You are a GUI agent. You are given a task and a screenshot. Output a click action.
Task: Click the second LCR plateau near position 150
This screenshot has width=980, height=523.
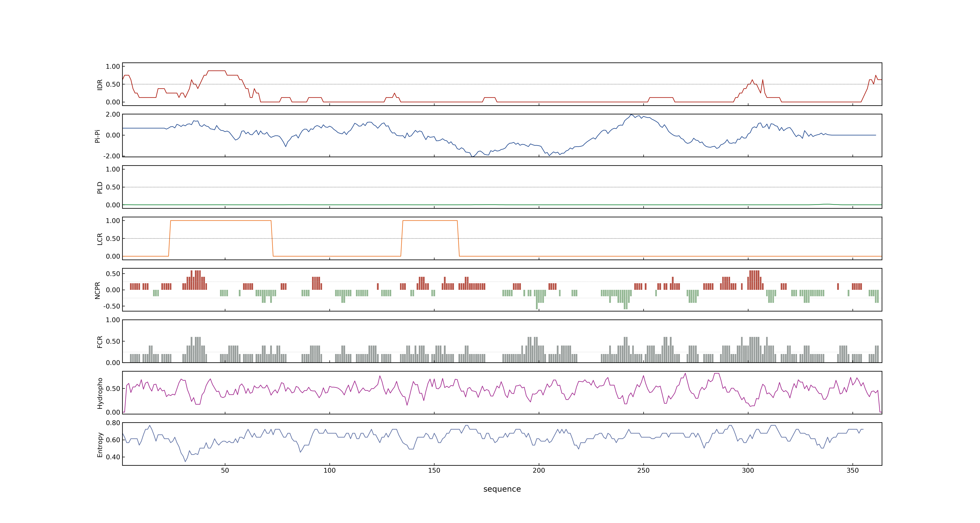(430, 220)
